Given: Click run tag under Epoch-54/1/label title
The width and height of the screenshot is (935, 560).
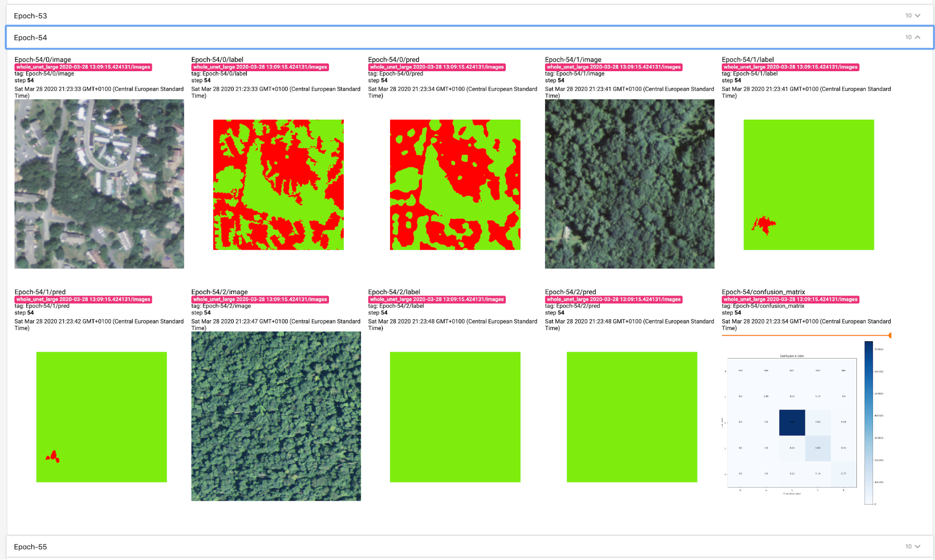Looking at the screenshot, I should [x=790, y=67].
